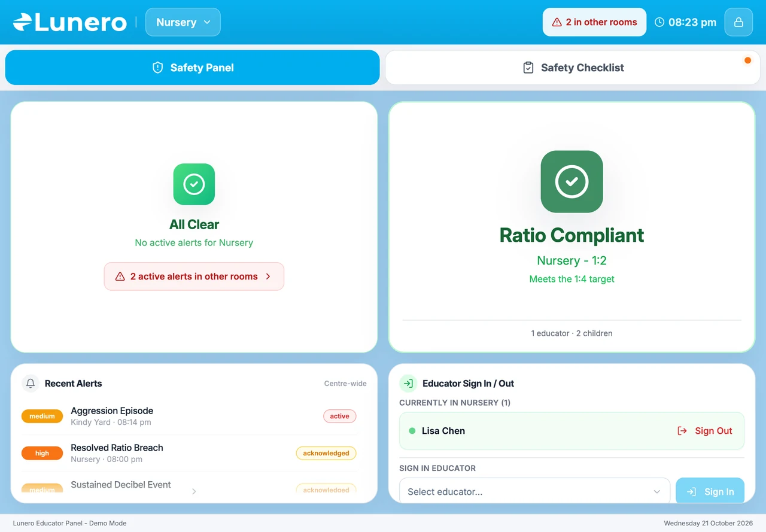
Task: Click the Centre-wide label in Recent Alerts
Action: [x=345, y=384]
